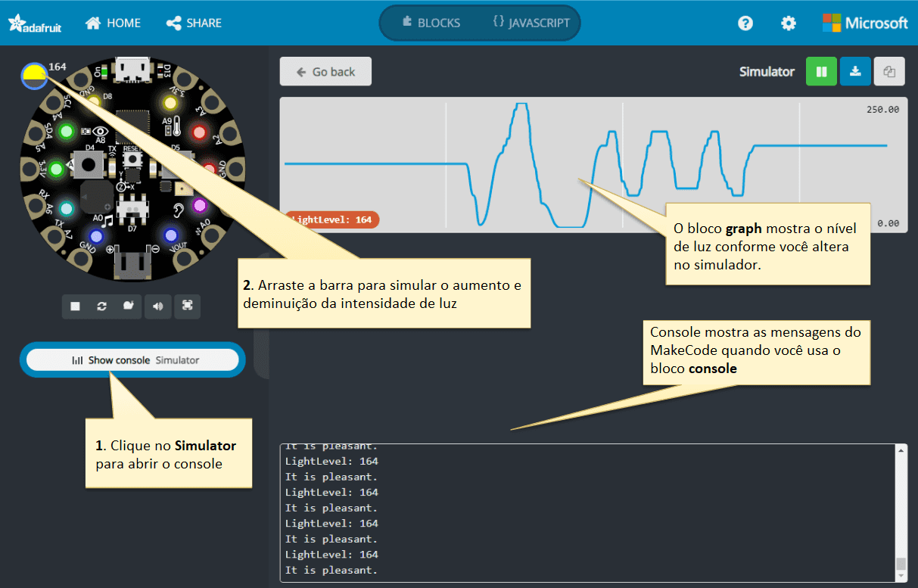This screenshot has width=918, height=588.
Task: Download the console data log
Action: coord(855,72)
